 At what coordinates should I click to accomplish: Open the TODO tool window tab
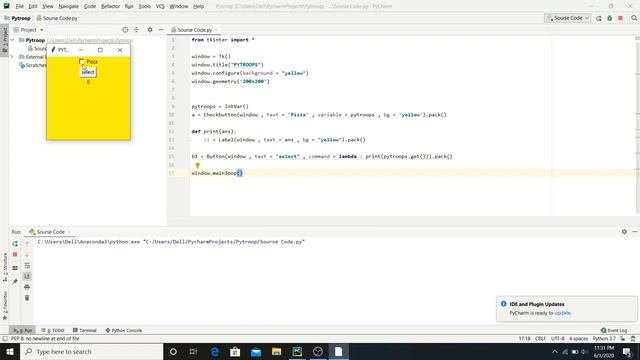pyautogui.click(x=53, y=330)
